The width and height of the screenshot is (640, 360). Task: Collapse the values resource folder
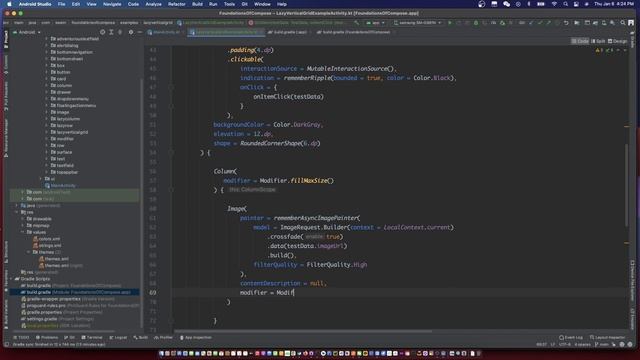coord(22,232)
